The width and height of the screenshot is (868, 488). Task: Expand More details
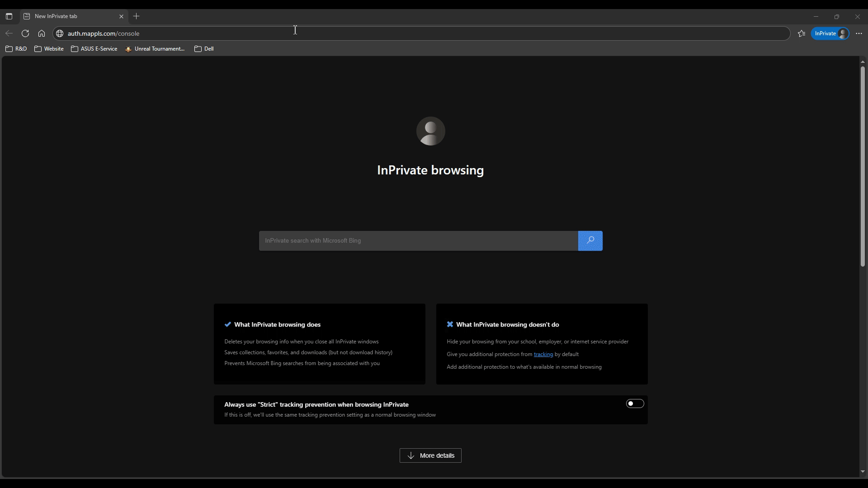(x=430, y=455)
